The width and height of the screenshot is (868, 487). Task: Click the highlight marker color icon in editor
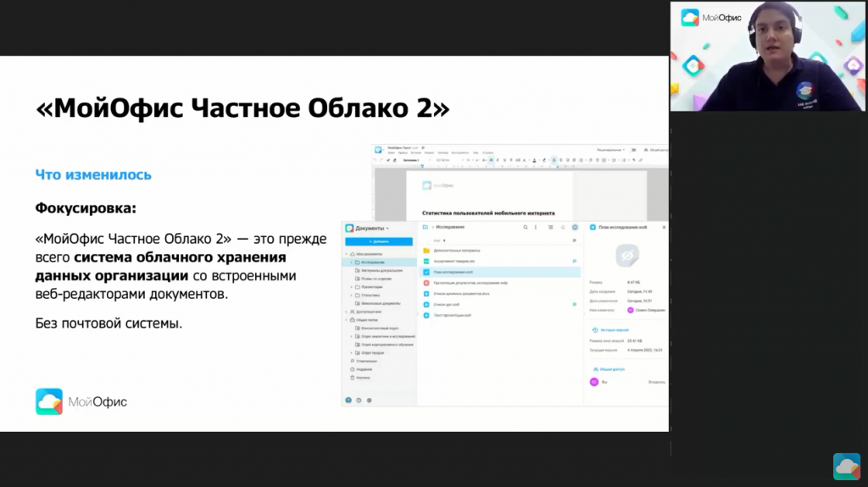544,160
